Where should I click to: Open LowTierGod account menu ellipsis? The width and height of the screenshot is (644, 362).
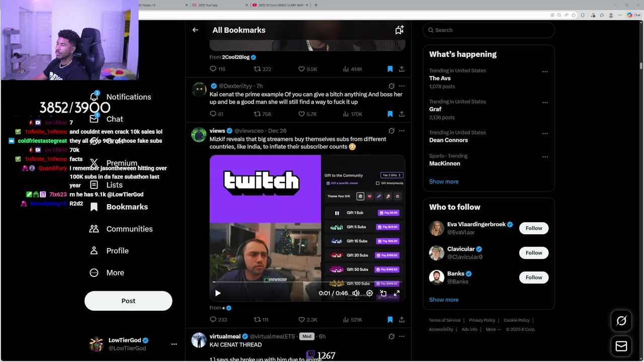pos(174,344)
